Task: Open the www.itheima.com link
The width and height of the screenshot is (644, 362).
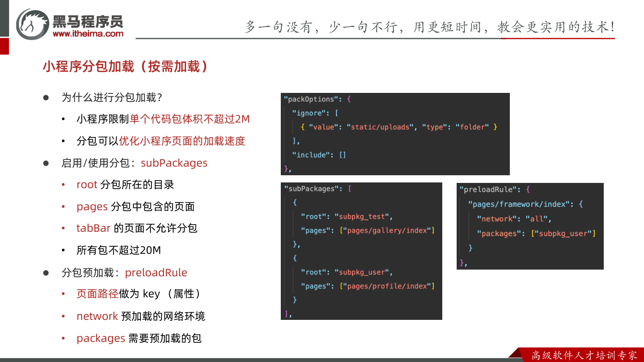Action: pos(88,34)
